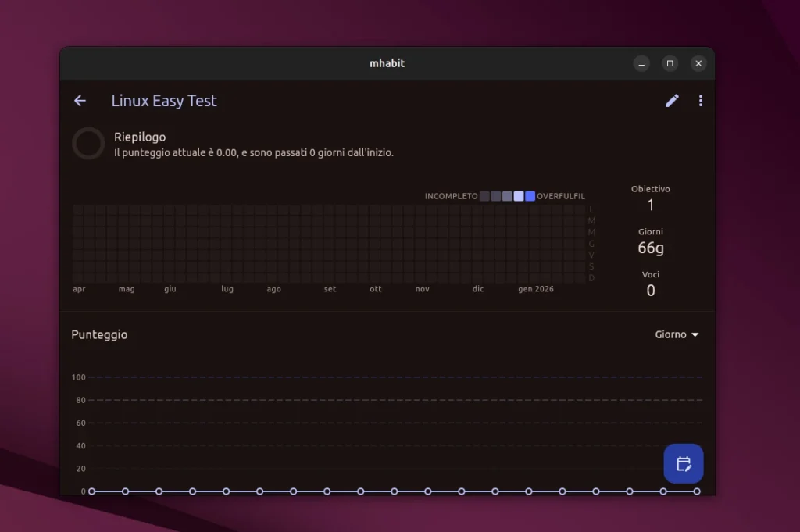800x532 pixels.
Task: Close the mhabit window
Action: (698, 63)
